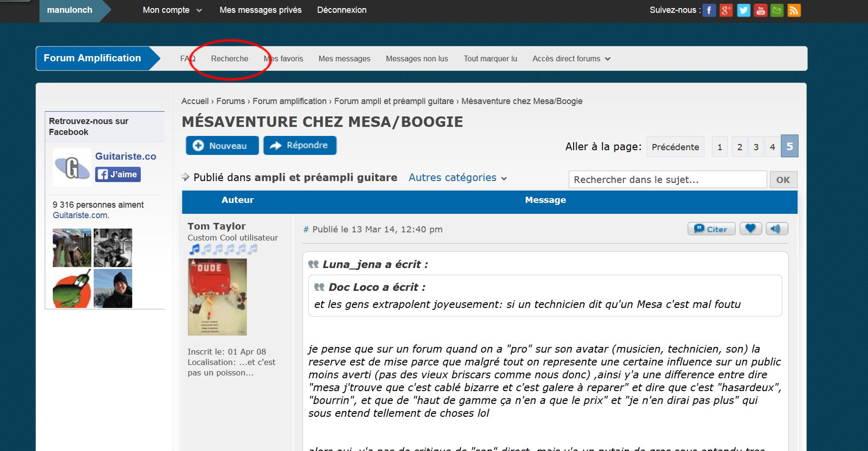Viewport: 868px width, 451px height.
Task: Click the Répondre button
Action: pyautogui.click(x=300, y=145)
